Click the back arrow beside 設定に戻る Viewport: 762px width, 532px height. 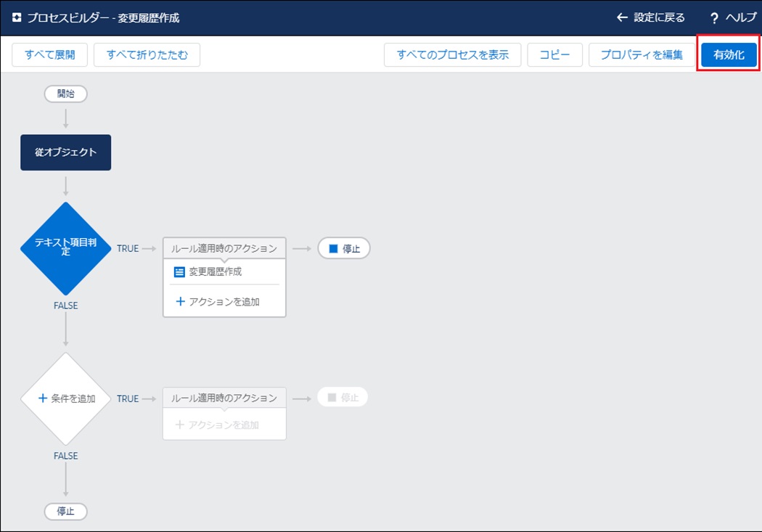(x=621, y=17)
